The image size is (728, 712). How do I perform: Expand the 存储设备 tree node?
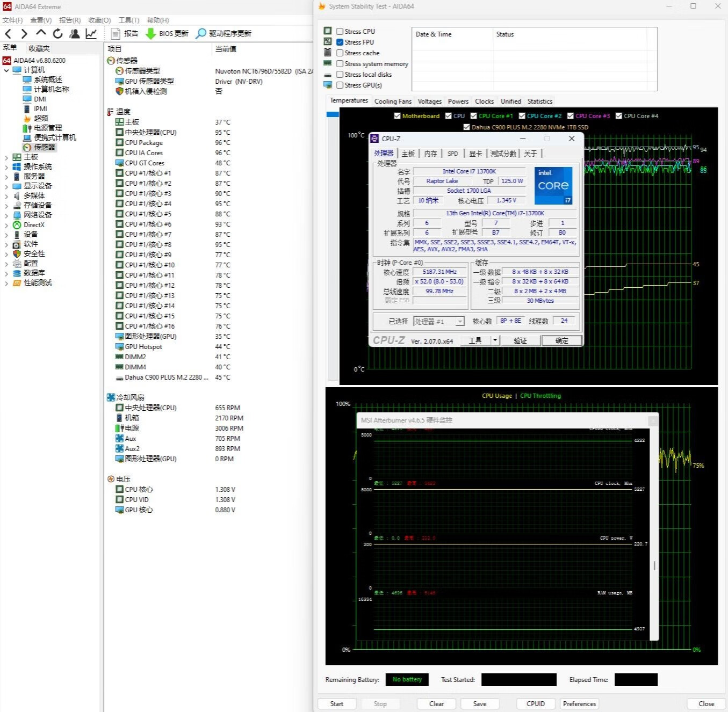(x=6, y=206)
